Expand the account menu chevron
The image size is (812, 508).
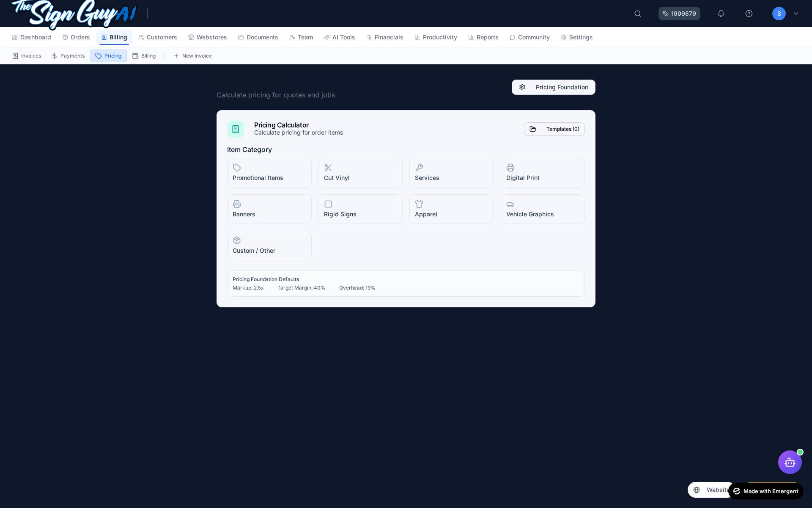(x=796, y=14)
